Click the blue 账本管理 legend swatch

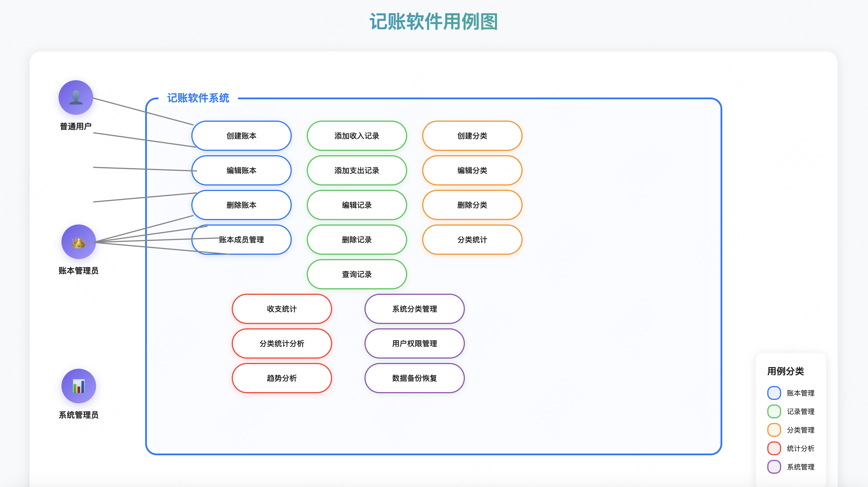pos(774,393)
